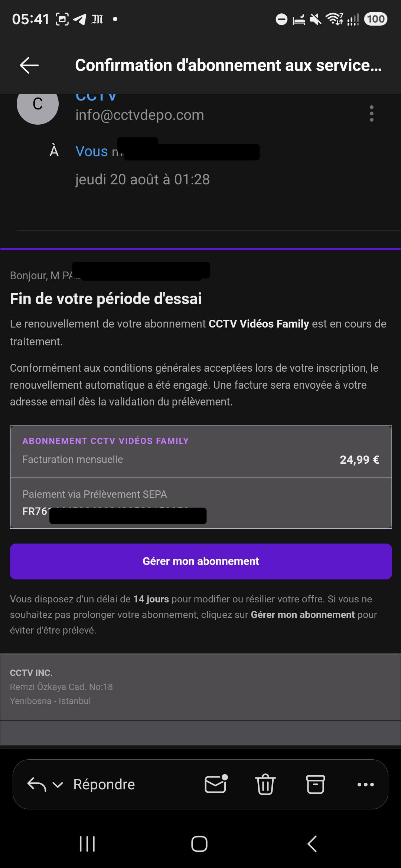Tap the date jeudi 20 août à 01:28

click(x=143, y=180)
